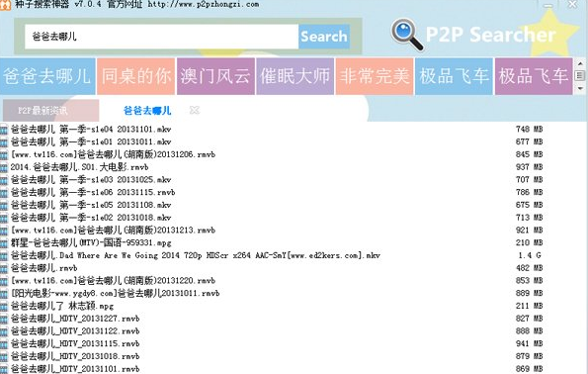Click the 1.4 G file size value

click(530, 255)
